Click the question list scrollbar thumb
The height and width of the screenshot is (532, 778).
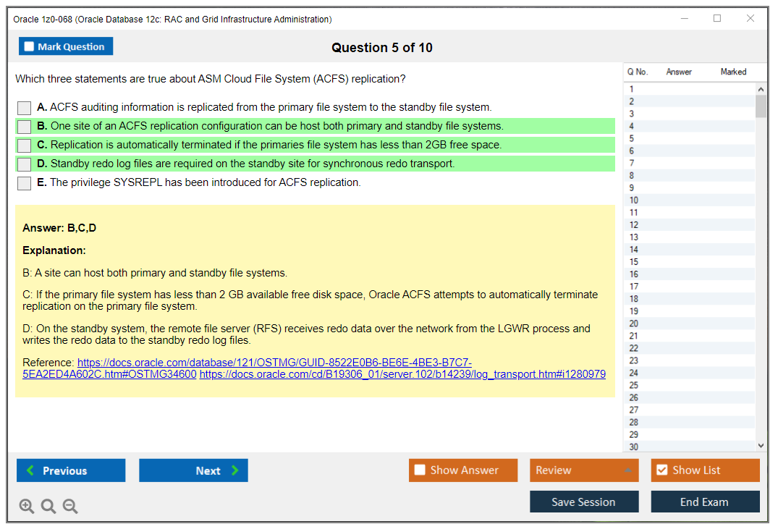pos(761,105)
